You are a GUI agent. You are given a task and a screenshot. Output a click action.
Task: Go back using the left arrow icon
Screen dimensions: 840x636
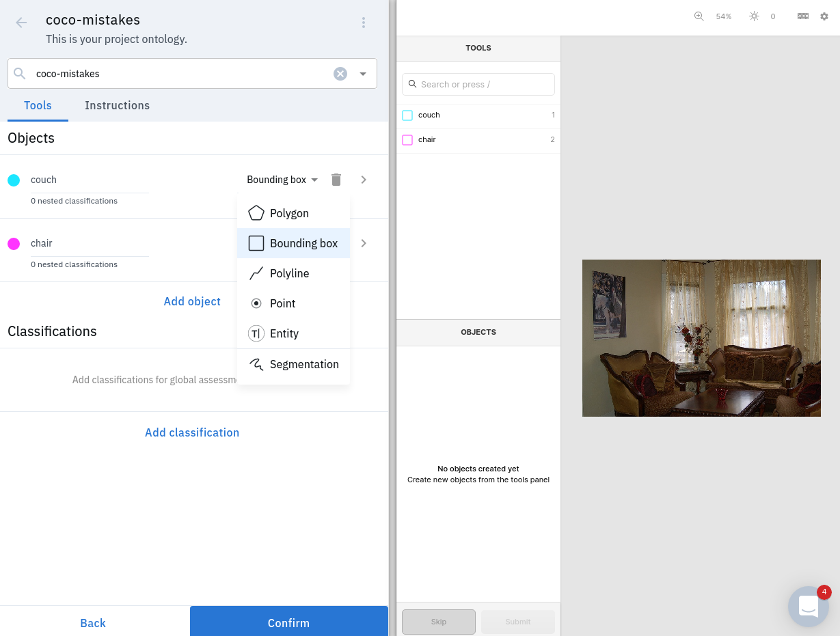[x=21, y=23]
